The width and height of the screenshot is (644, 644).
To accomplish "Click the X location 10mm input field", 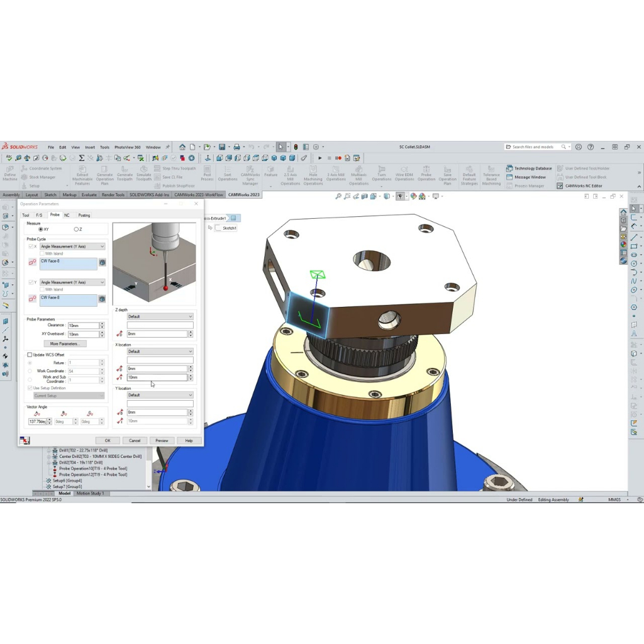I will click(x=157, y=377).
